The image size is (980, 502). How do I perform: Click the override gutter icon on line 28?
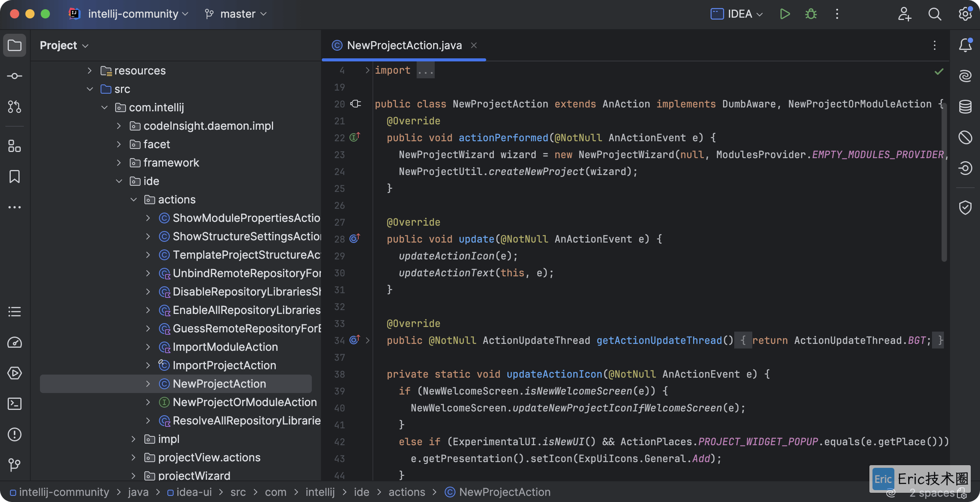tap(354, 238)
